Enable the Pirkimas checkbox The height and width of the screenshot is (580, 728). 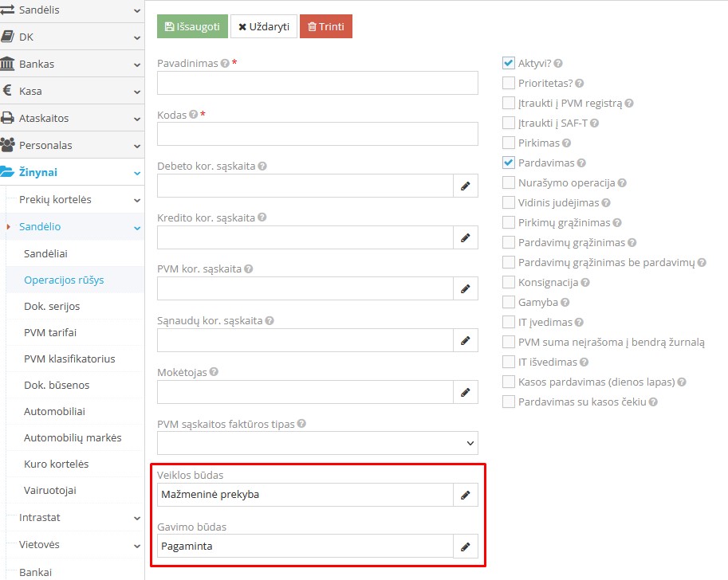(509, 143)
